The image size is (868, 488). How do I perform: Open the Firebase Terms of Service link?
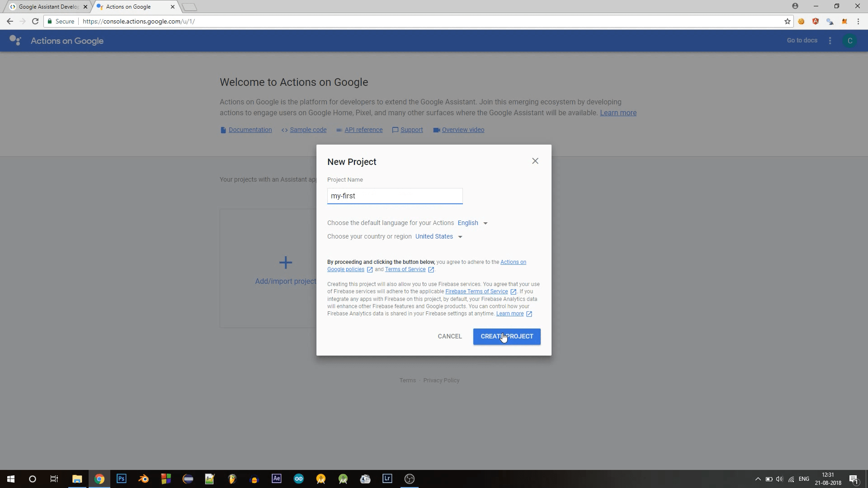[x=476, y=291]
